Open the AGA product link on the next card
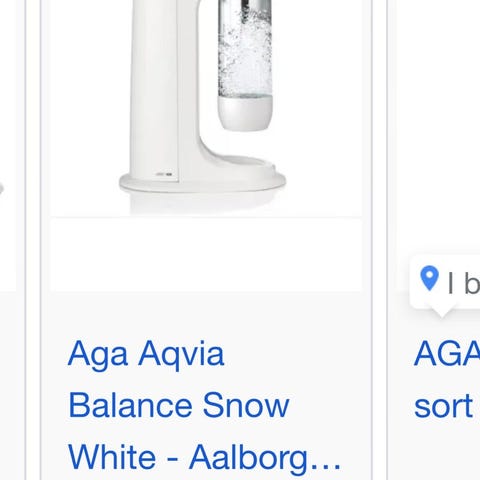The width and height of the screenshot is (480, 480). [x=447, y=380]
